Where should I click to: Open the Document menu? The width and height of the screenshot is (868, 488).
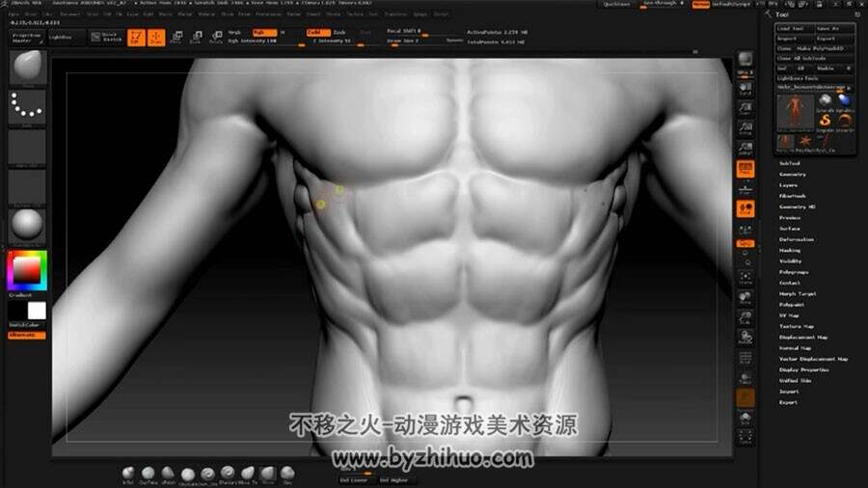pos(69,14)
